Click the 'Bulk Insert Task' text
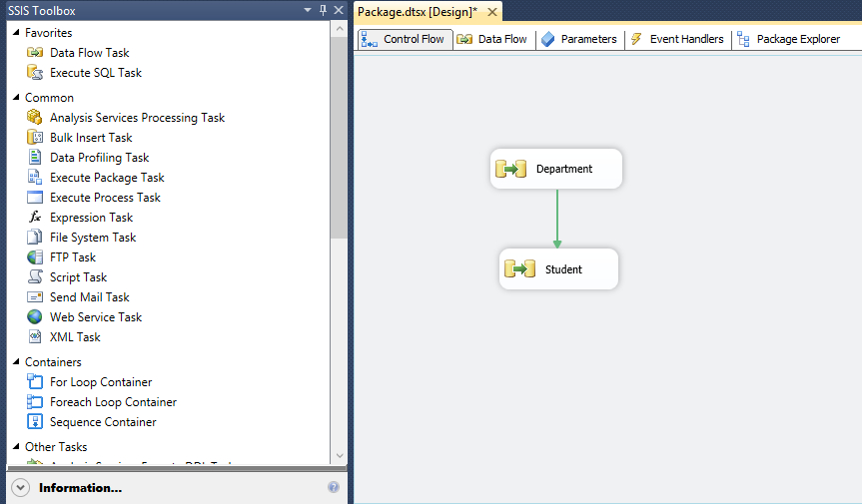The width and height of the screenshot is (862, 504). click(x=91, y=138)
